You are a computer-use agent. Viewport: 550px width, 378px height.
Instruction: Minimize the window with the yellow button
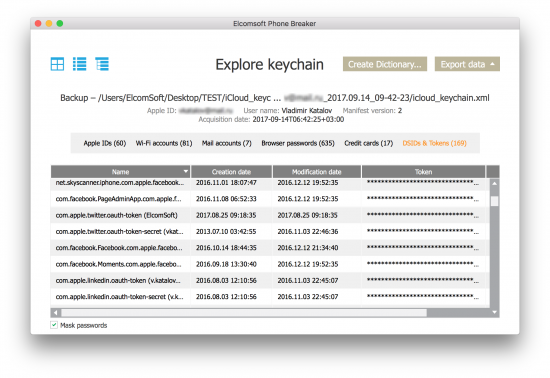coord(49,23)
